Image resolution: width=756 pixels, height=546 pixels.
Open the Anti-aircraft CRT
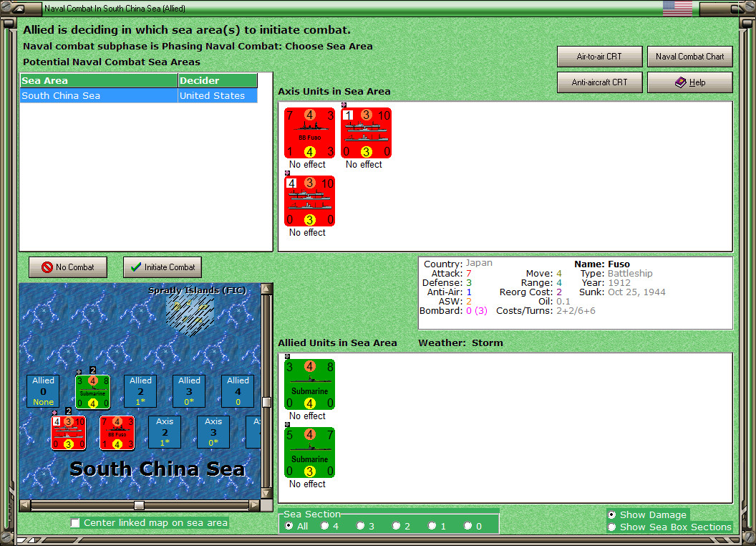[x=599, y=82]
